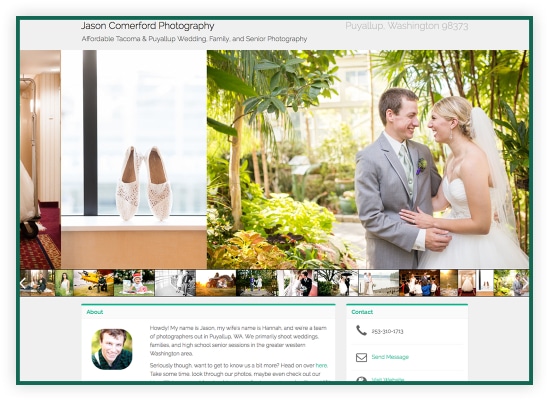Select the Contact section header
This screenshot has width=550, height=402.
pos(362,312)
